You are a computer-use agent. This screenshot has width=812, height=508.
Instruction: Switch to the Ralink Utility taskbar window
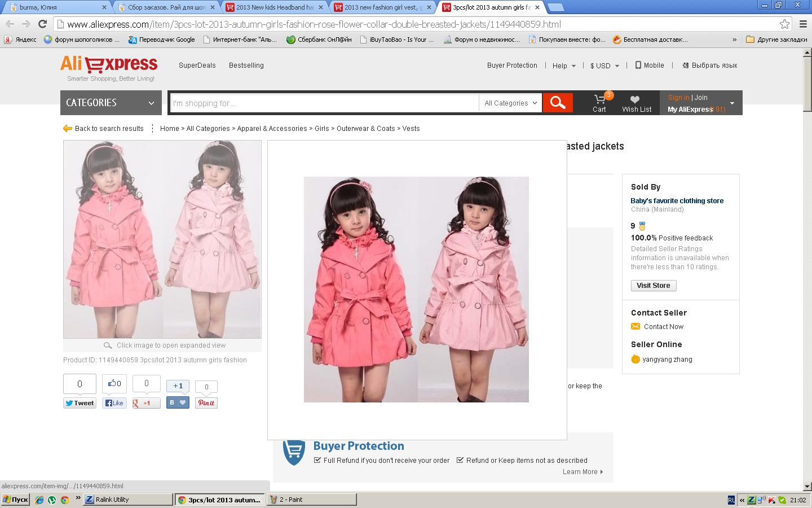[x=128, y=500]
